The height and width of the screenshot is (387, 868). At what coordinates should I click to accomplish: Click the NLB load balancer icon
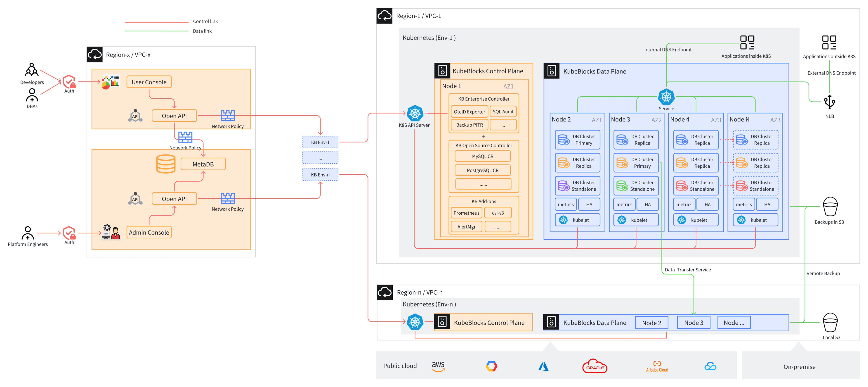pos(829,102)
